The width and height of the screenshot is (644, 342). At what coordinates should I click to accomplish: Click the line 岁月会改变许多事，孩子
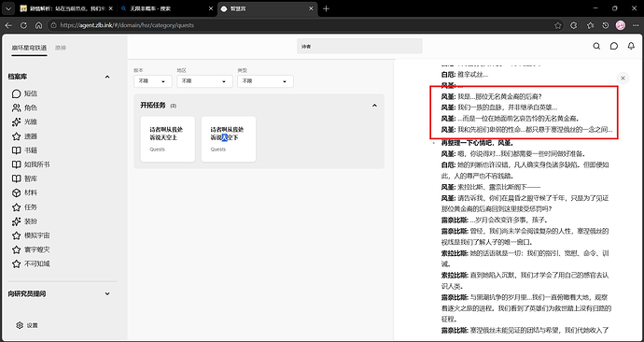pos(494,220)
